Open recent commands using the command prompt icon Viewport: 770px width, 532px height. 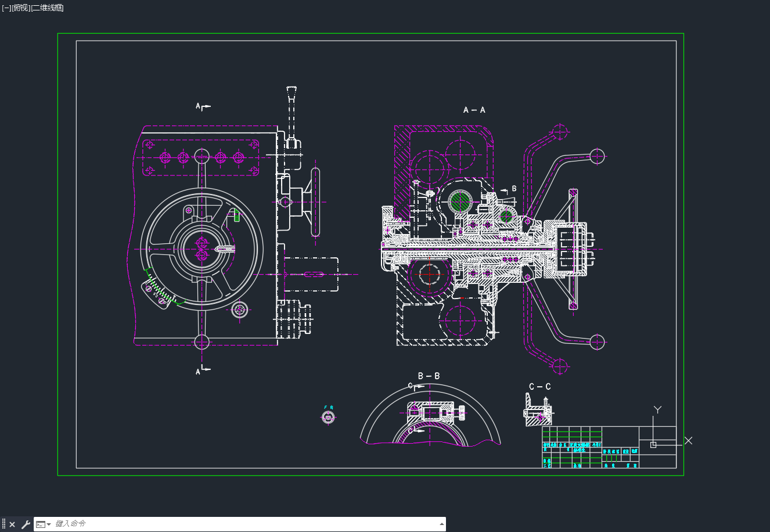[x=44, y=524]
